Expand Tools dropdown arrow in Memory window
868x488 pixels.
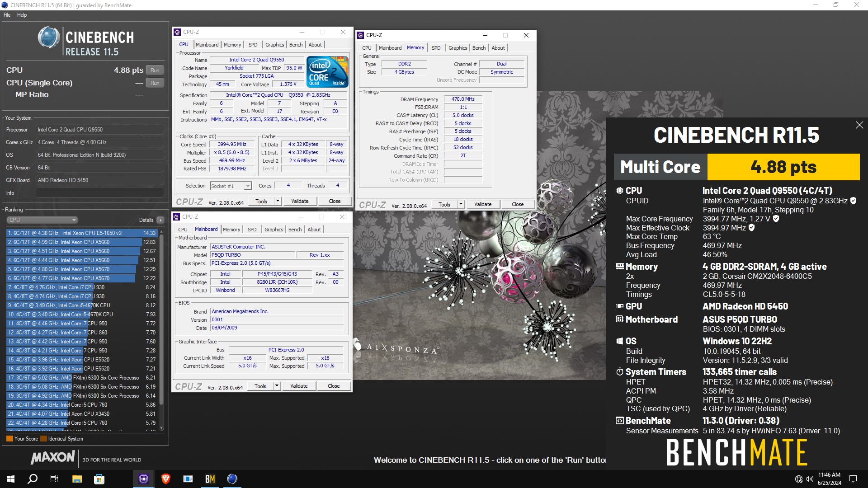pyautogui.click(x=461, y=204)
